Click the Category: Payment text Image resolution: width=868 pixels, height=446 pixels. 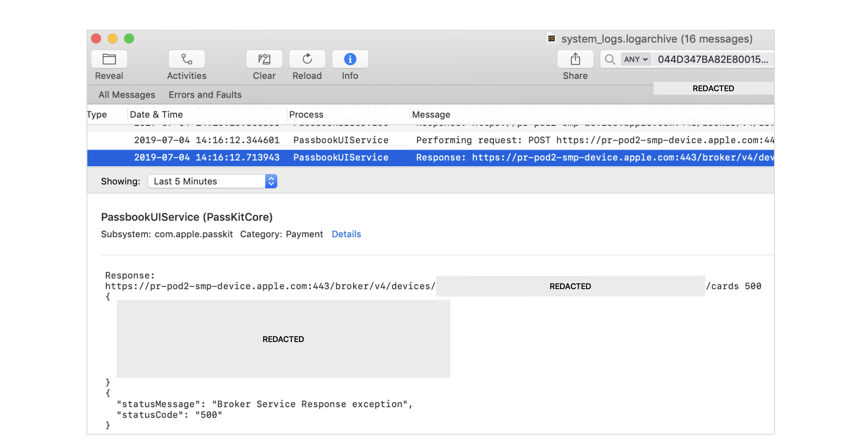pyautogui.click(x=282, y=234)
